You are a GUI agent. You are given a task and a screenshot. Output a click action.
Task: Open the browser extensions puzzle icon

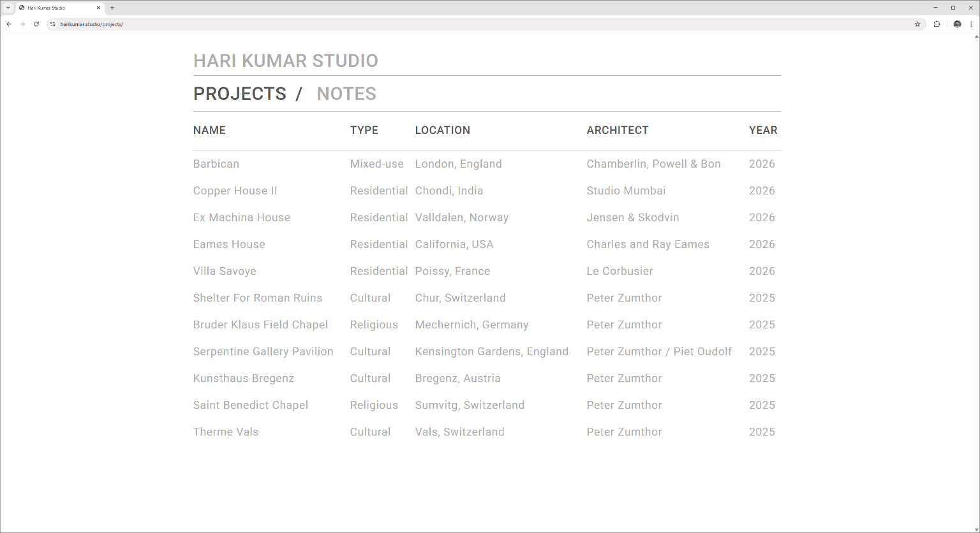tap(937, 24)
